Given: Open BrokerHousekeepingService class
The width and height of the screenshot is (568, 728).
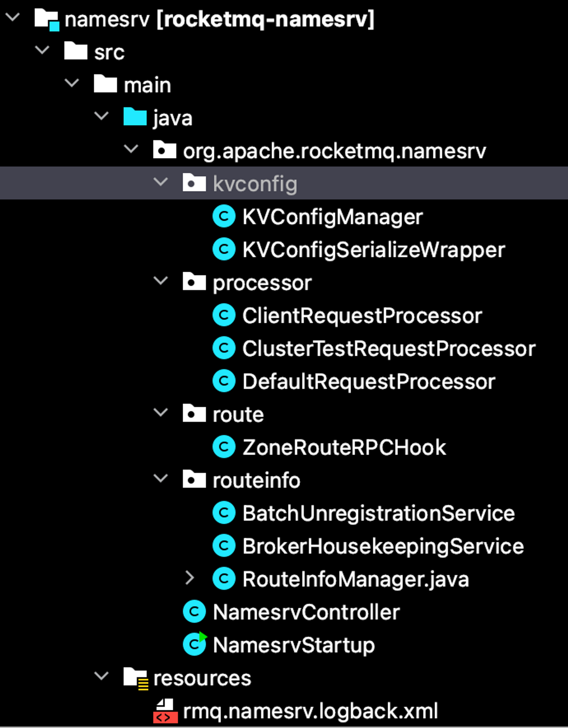Looking at the screenshot, I should pyautogui.click(x=383, y=547).
